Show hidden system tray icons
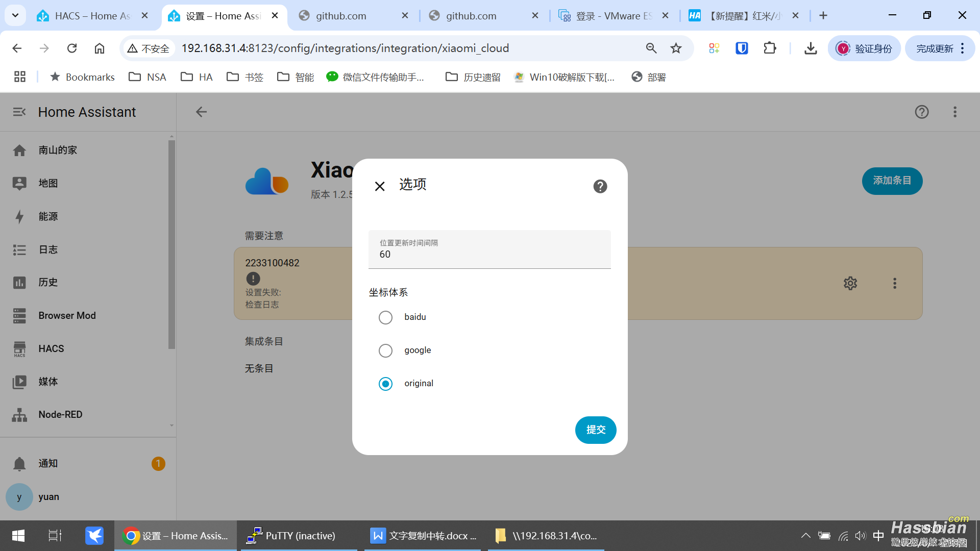This screenshot has width=980, height=551. click(805, 536)
